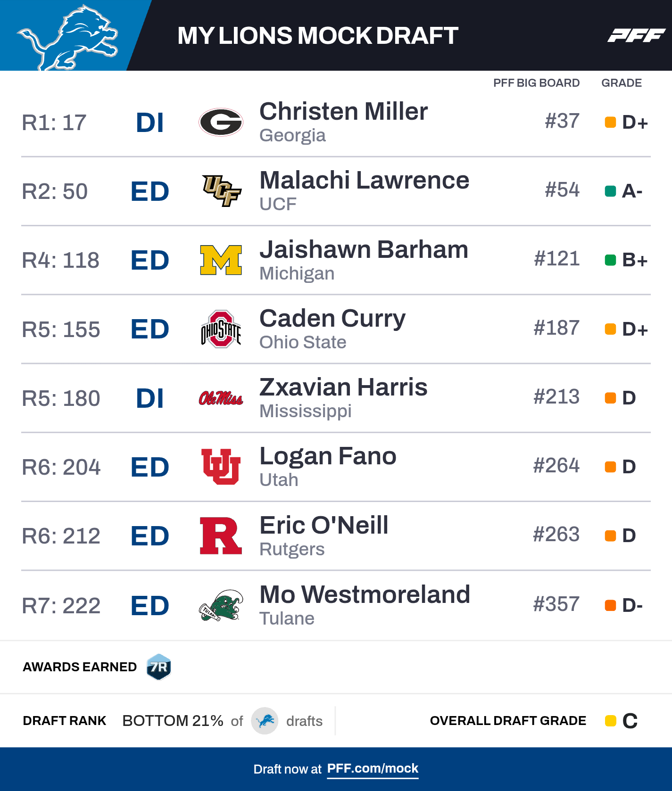Click the Rutgers R logo
The width and height of the screenshot is (672, 791).
[220, 536]
